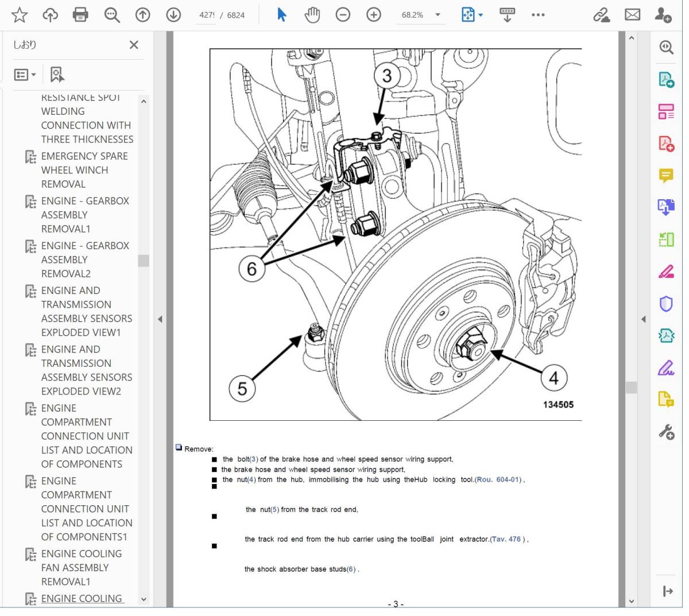Select ENGINE AND TRANSMISSION ASSEMBLY SENSORS EXPLODED VIEW2
Image resolution: width=689 pixels, height=616 pixels.
pyautogui.click(x=87, y=370)
